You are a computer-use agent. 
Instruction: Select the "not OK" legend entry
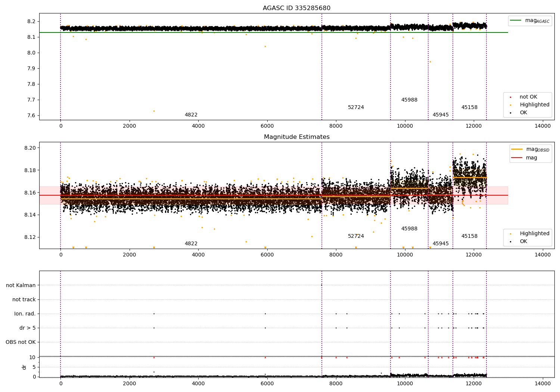[x=528, y=97]
